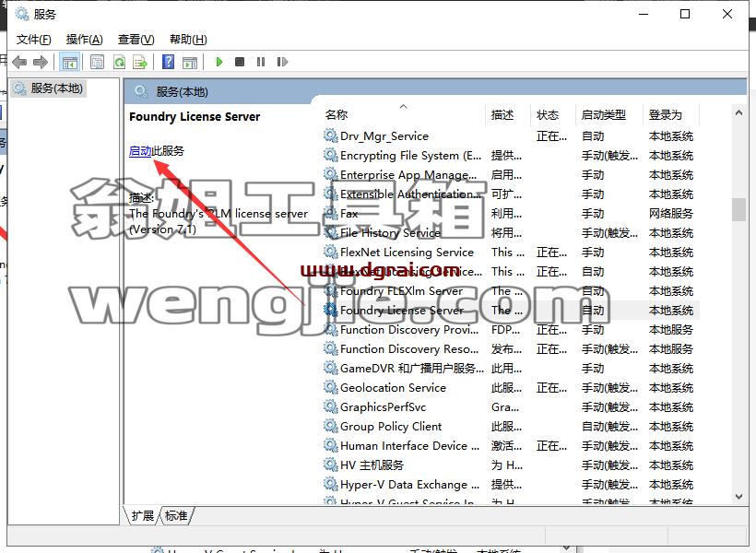
Task: Click Gra... description cell of GraphicsPerfSvc
Action: [x=505, y=406]
